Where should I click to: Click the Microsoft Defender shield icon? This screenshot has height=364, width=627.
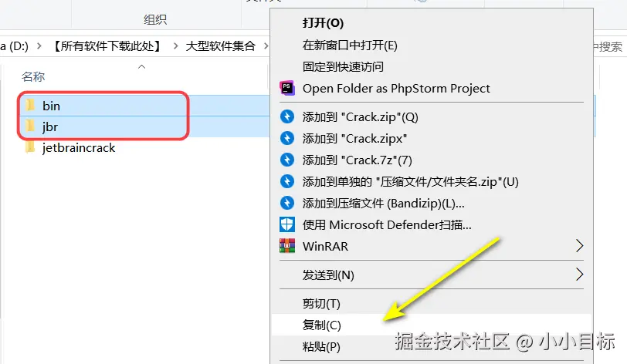(x=287, y=225)
